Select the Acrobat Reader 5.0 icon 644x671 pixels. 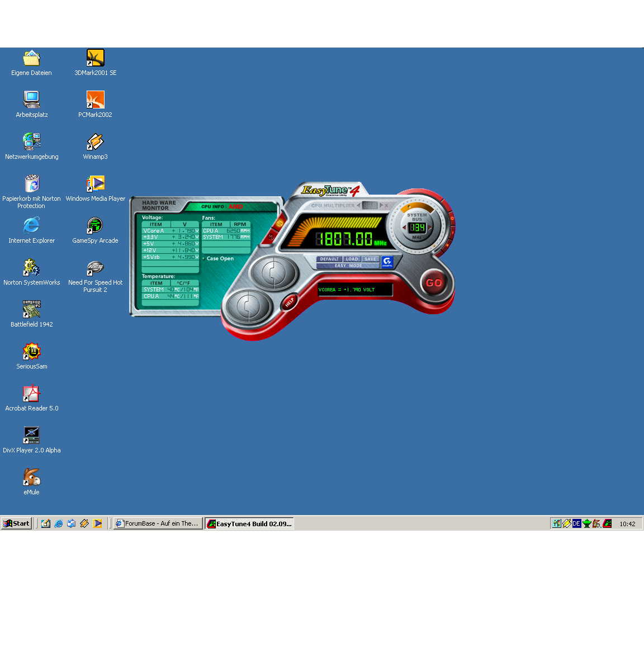tap(31, 398)
